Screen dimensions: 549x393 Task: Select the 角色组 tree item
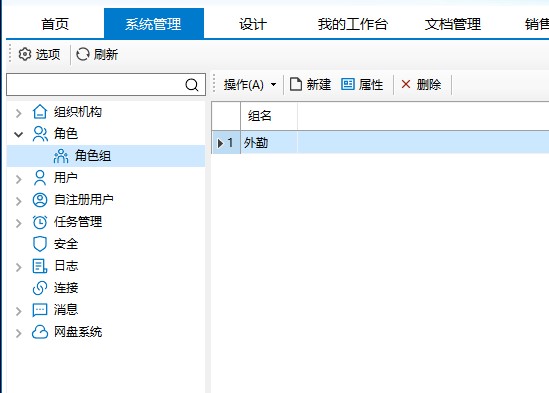(x=106, y=156)
